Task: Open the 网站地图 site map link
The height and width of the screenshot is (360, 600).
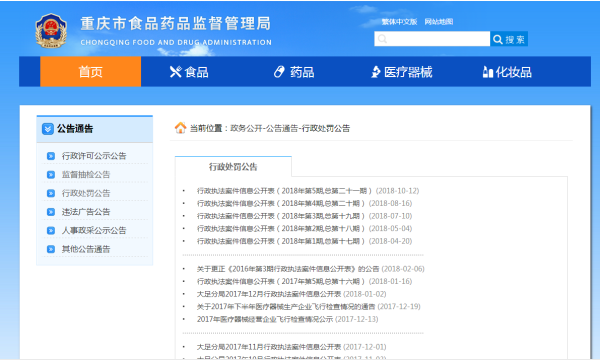Action: [439, 22]
